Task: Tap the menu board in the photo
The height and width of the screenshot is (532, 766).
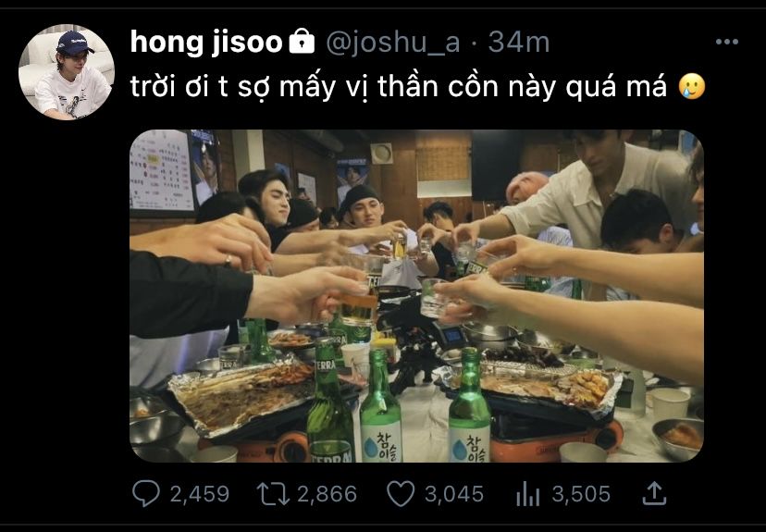Action: pos(162,171)
